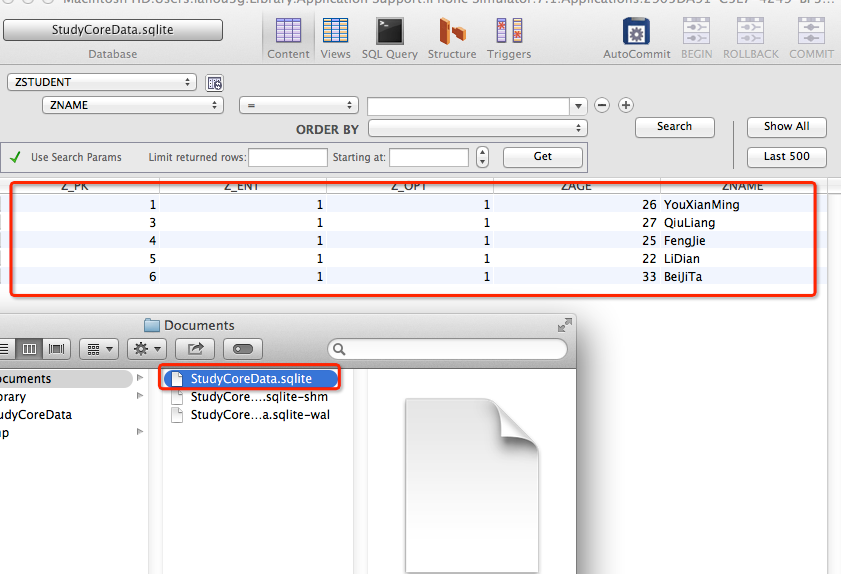Open the ZNAME column dropdown

(133, 105)
